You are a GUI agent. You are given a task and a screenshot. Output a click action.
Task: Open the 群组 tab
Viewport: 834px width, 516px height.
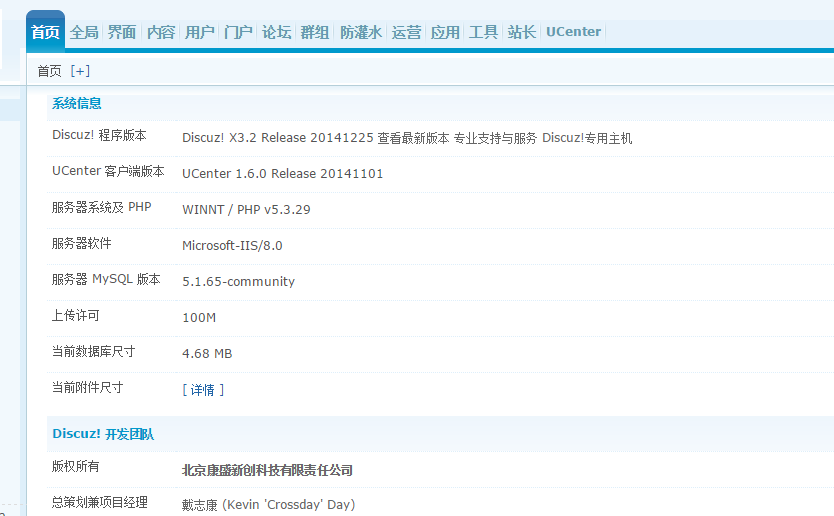click(x=315, y=32)
